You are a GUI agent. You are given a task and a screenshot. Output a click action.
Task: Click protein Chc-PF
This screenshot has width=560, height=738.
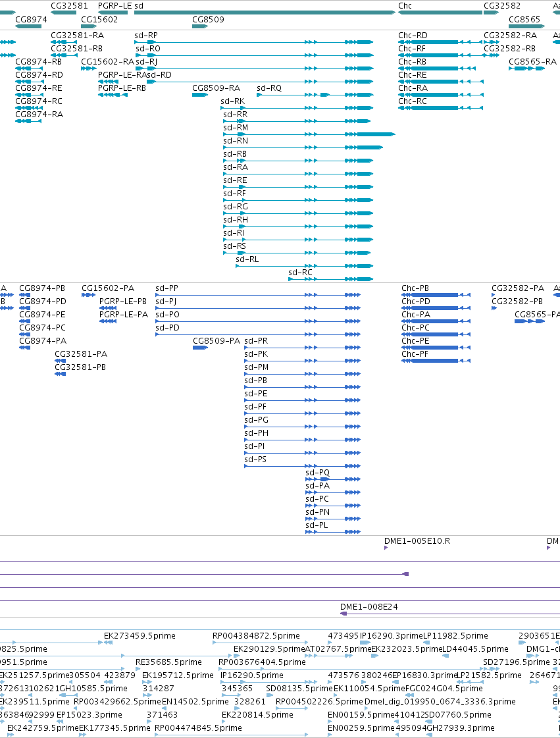tap(436, 361)
